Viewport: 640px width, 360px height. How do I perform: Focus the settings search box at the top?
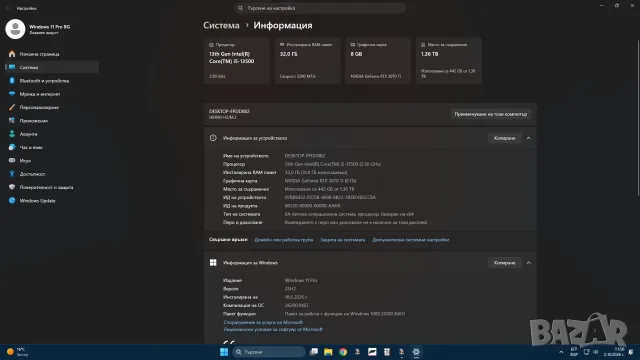(x=320, y=8)
